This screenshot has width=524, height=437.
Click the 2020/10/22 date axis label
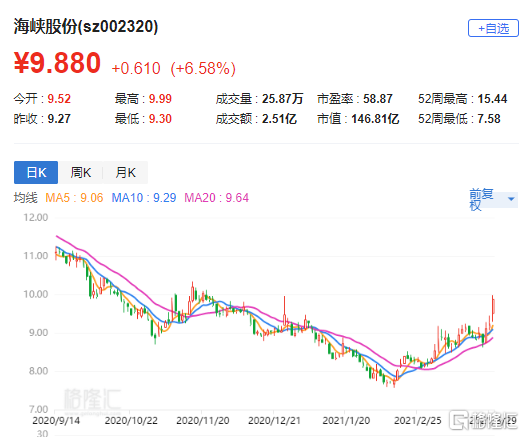(131, 421)
